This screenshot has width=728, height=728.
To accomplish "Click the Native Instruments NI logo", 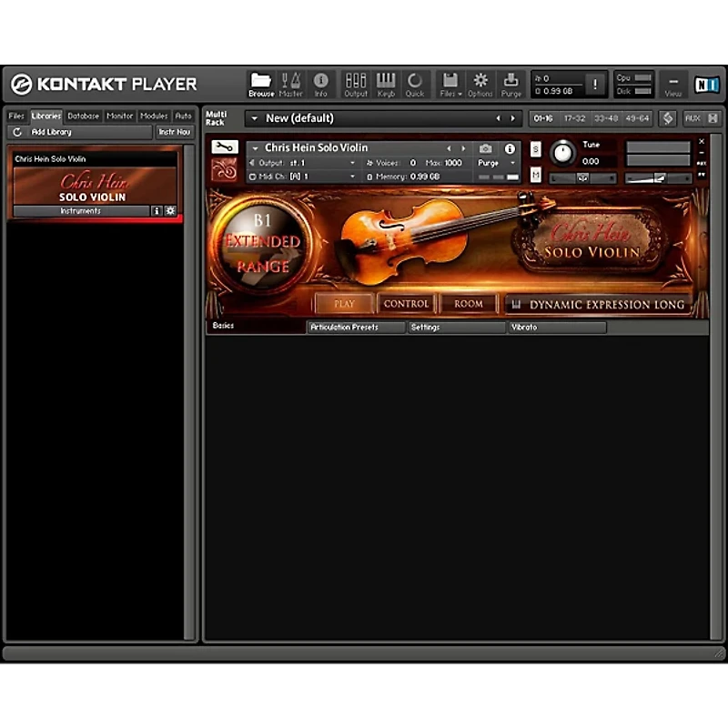I will pos(707,85).
